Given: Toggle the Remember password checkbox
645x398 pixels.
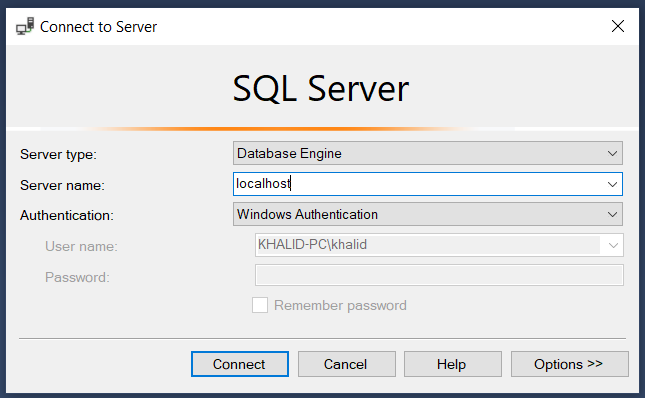Looking at the screenshot, I should click(x=260, y=305).
